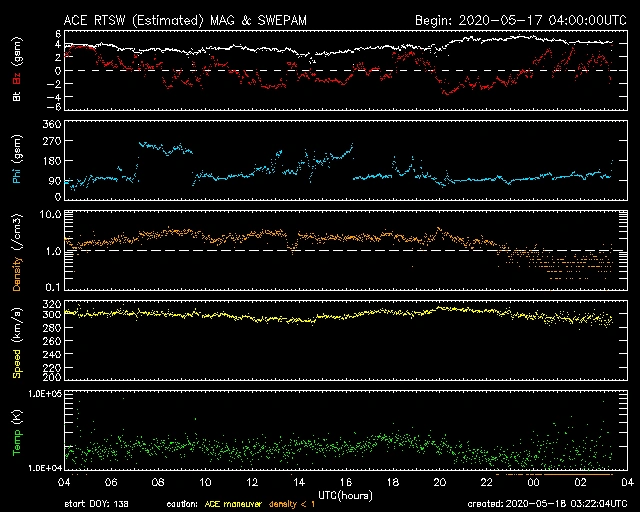The width and height of the screenshot is (640, 512).
Task: Click the "300" tick on the Speed axis
Action: pos(52,314)
